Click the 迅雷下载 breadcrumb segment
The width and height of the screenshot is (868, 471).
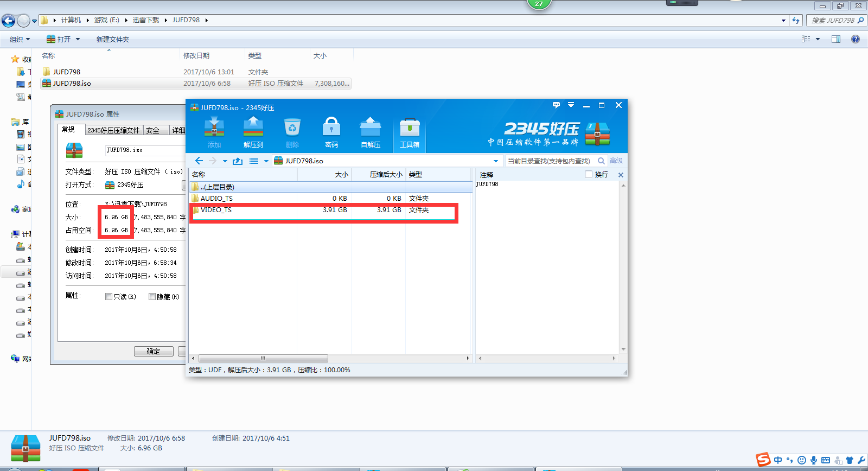tap(146, 20)
